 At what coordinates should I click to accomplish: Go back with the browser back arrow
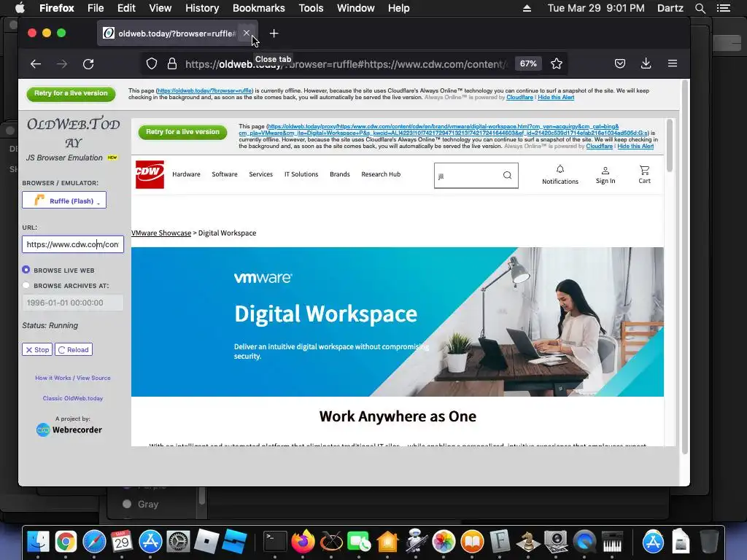click(x=36, y=64)
